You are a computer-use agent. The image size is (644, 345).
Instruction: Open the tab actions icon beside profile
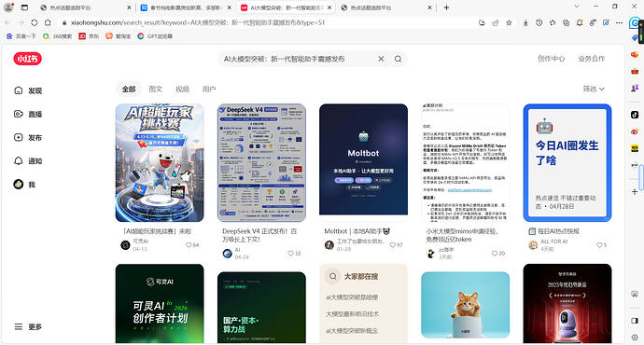pyautogui.click(x=24, y=7)
